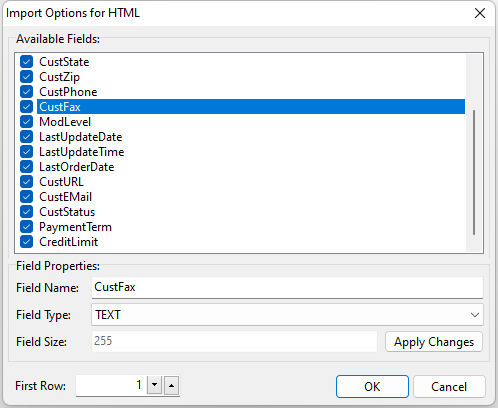
Task: Select the LastUpdateDate field name
Action: tap(81, 137)
